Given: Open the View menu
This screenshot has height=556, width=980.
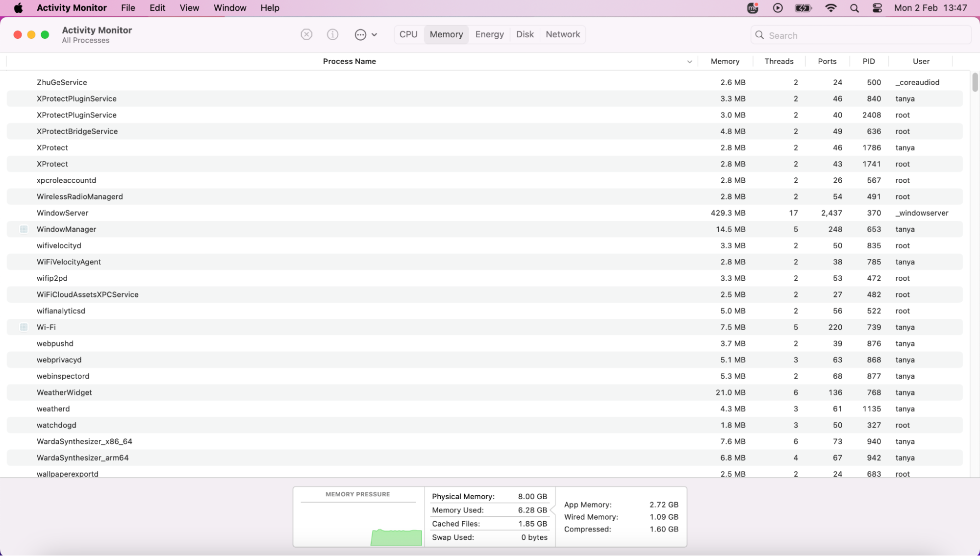Looking at the screenshot, I should click(x=189, y=8).
